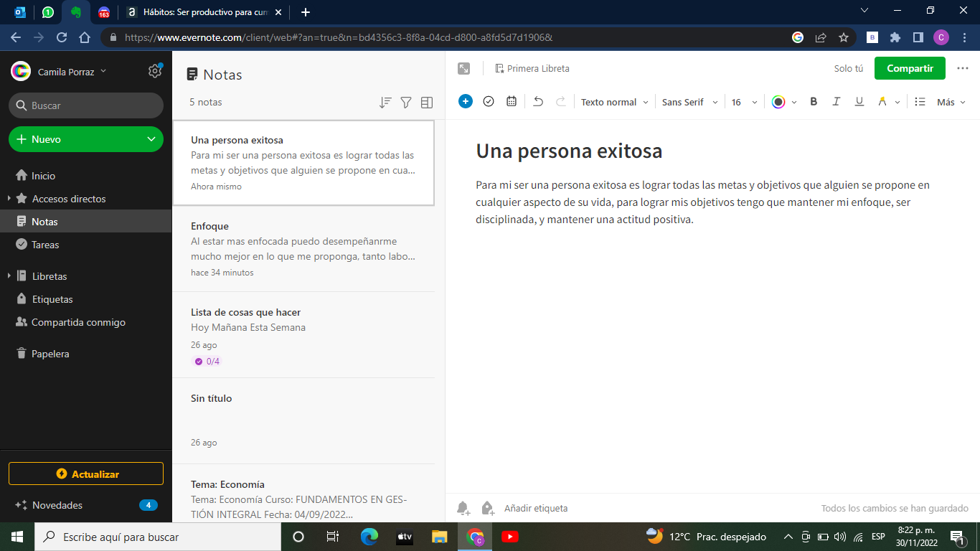Screen dimensions: 980x551
Task: Open the Tema: Economía note
Action: tap(303, 494)
